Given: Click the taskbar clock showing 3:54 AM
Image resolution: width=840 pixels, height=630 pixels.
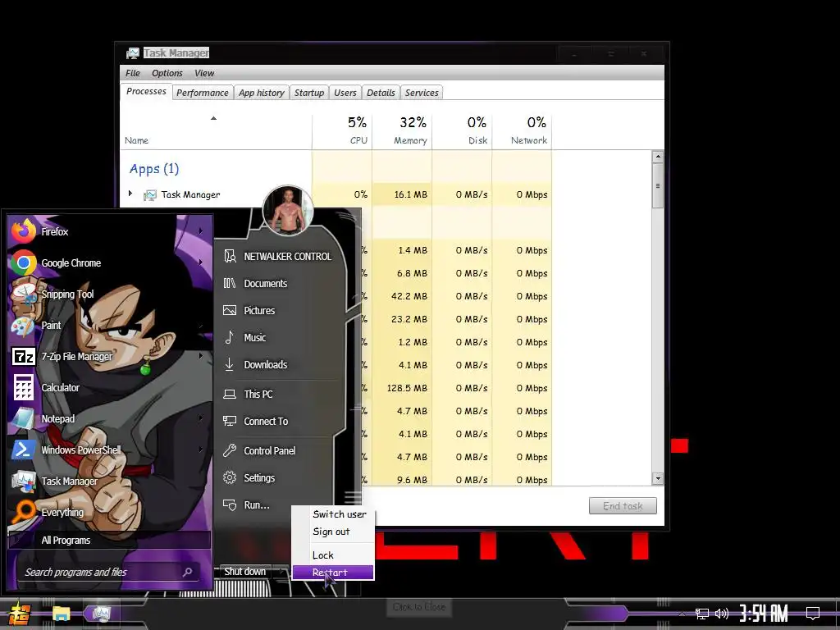Looking at the screenshot, I should pos(764,613).
